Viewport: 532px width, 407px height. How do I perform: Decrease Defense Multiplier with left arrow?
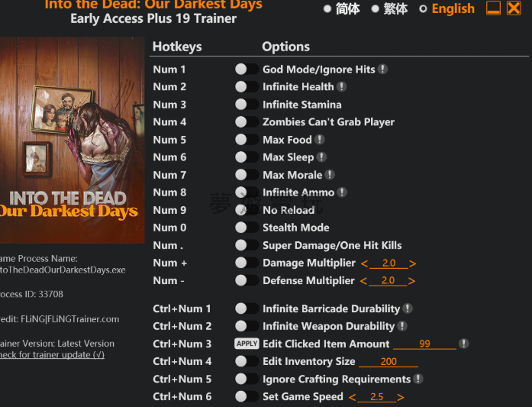pyautogui.click(x=363, y=282)
